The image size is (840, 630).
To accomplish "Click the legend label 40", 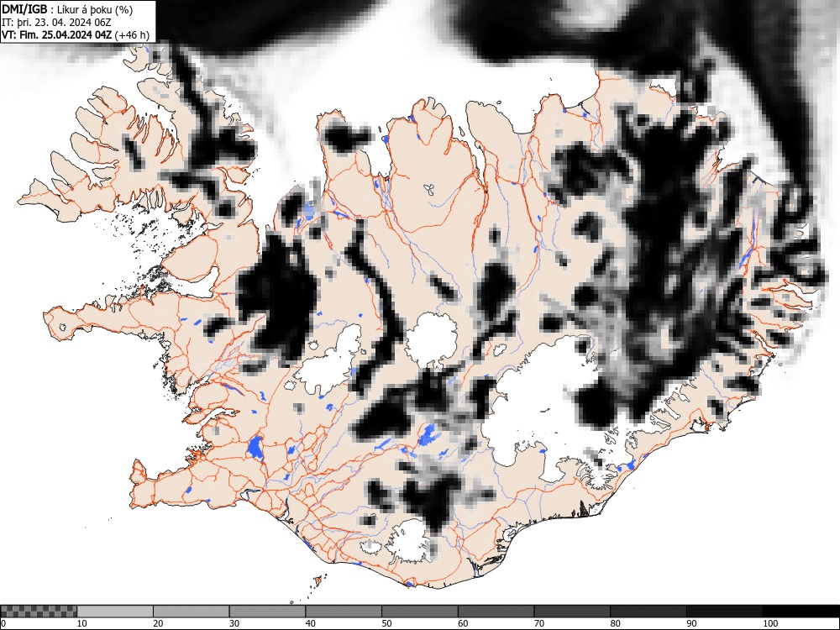I will pos(311,623).
